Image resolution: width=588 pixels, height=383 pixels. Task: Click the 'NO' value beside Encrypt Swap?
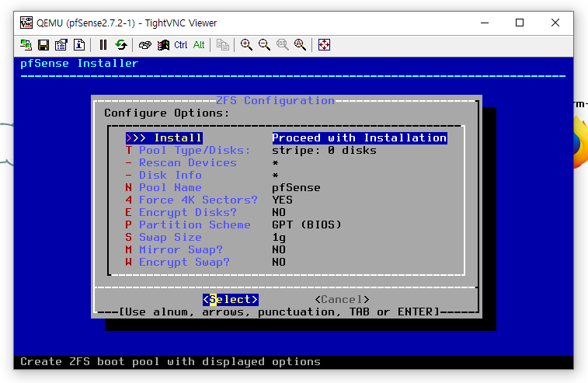pos(279,262)
